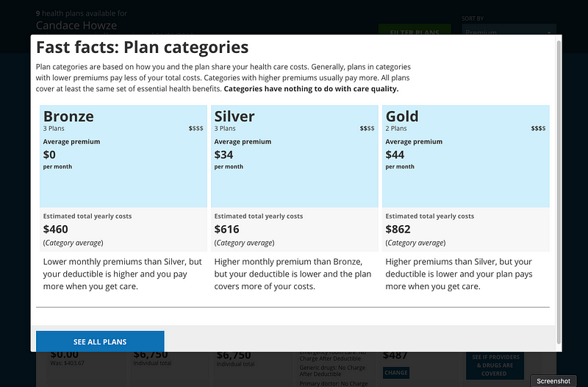Click the Bronze dollar-sign cost indicator

(x=196, y=129)
